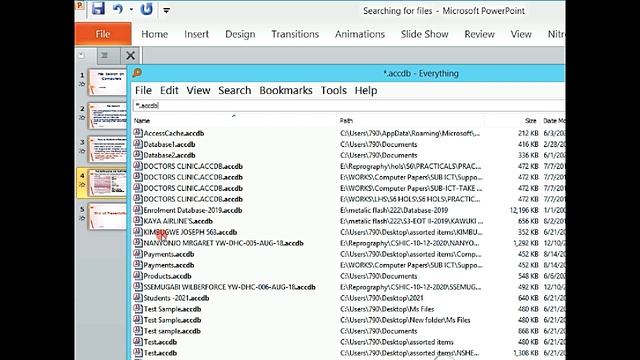Click the Save icon in PowerPoint toolbar
This screenshot has height=360, width=640.
(x=98, y=9)
